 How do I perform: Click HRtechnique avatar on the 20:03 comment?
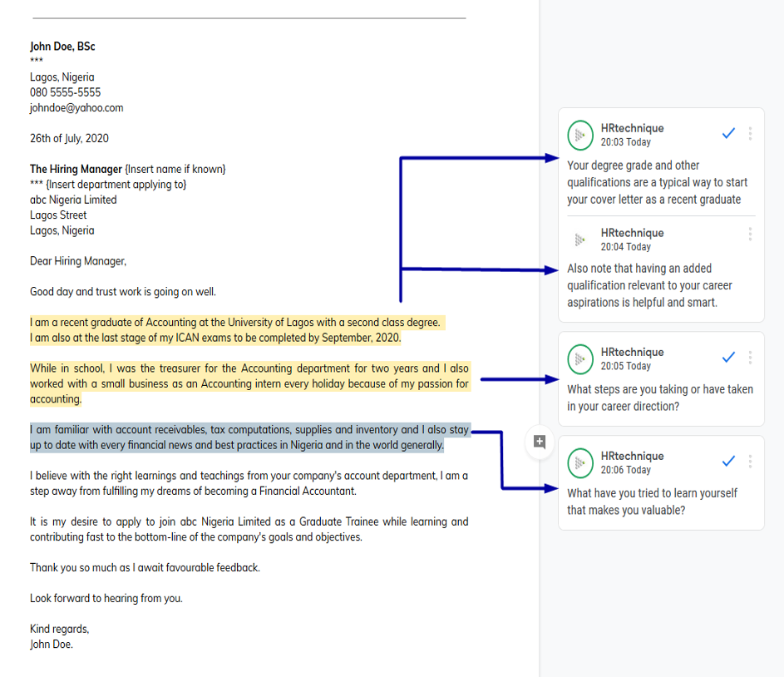tap(580, 135)
